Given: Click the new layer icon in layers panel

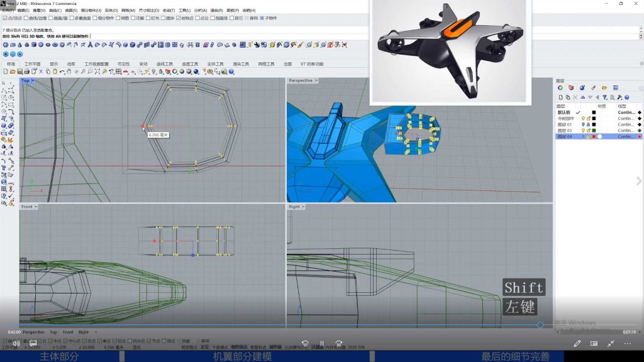Looking at the screenshot, I should tap(560, 97).
